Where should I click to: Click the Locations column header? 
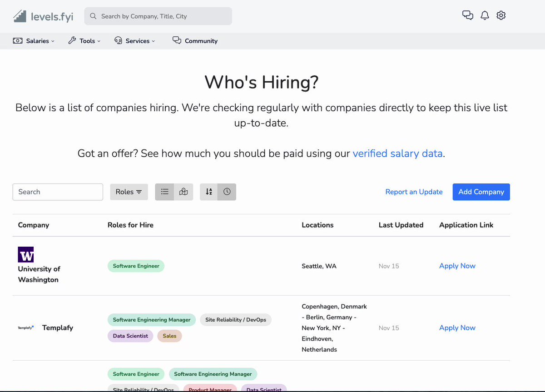click(x=317, y=225)
